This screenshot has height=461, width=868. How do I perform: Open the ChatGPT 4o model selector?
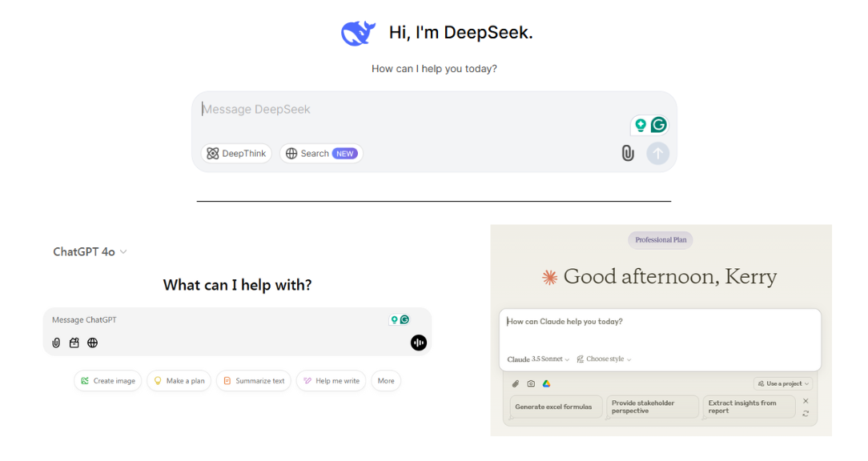tap(89, 251)
